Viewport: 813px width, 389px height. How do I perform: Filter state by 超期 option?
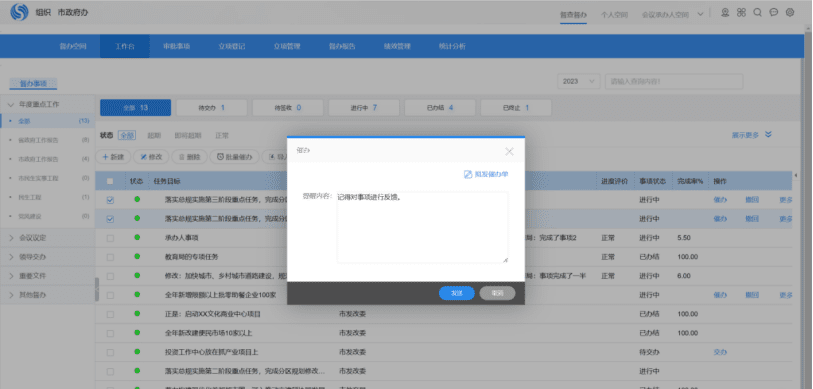click(x=154, y=135)
